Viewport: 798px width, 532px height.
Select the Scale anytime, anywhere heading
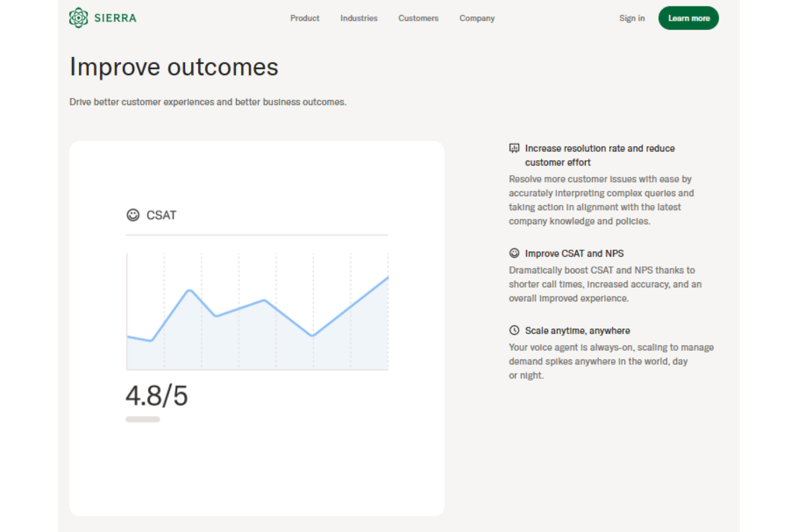coord(577,330)
